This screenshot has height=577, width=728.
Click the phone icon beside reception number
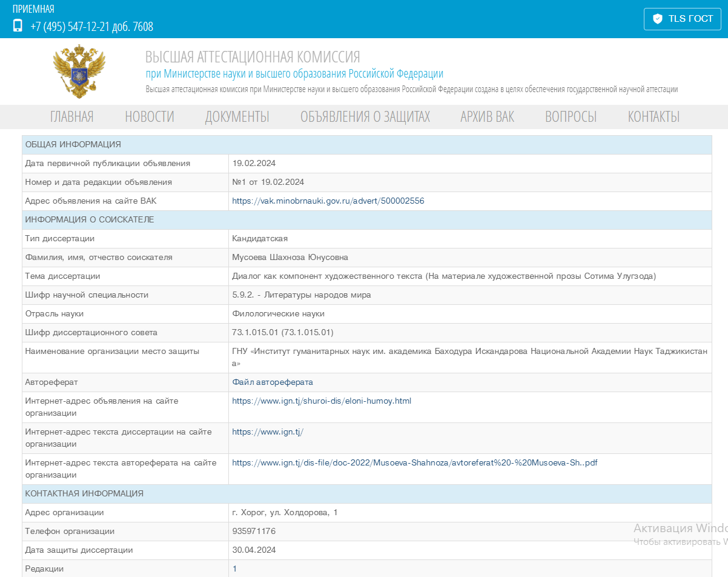pyautogui.click(x=18, y=25)
